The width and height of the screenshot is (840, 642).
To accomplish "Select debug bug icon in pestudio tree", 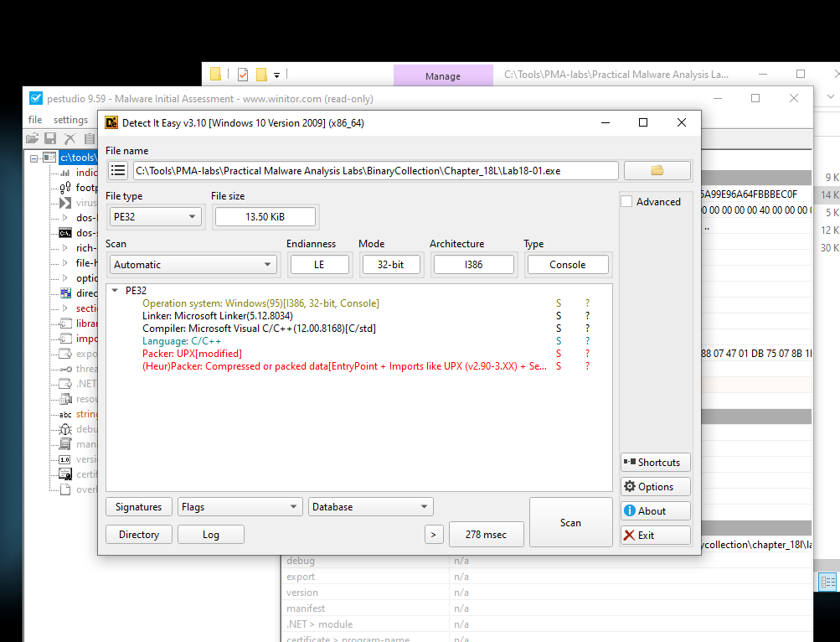I will (x=65, y=429).
